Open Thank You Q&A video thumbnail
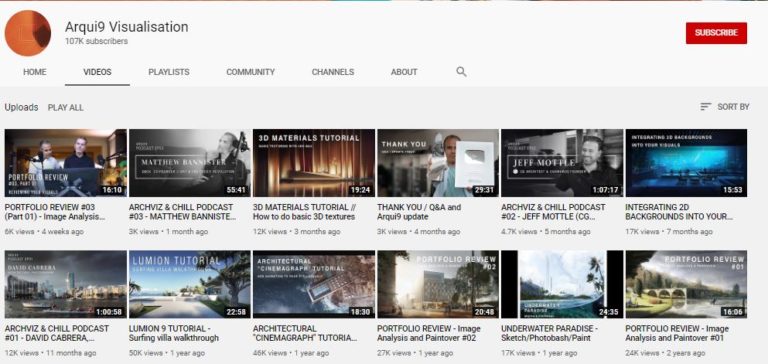Image resolution: width=768 pixels, height=364 pixels. 438,163
